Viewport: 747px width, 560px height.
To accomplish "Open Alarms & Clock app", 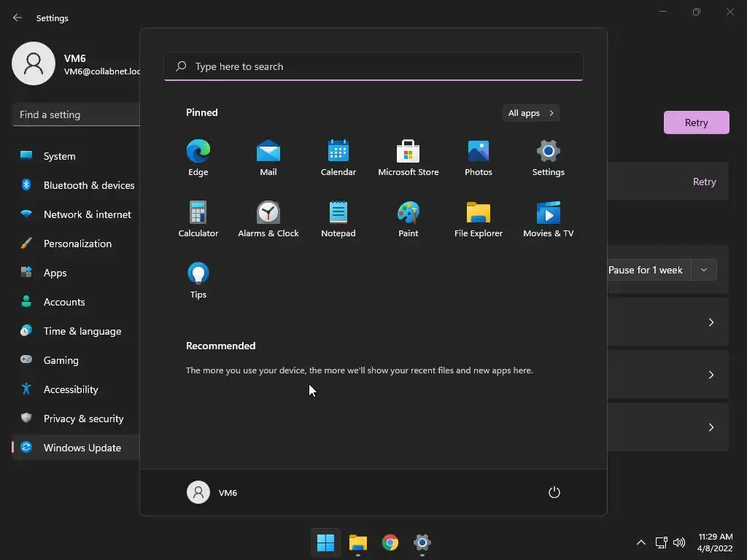I will (268, 219).
